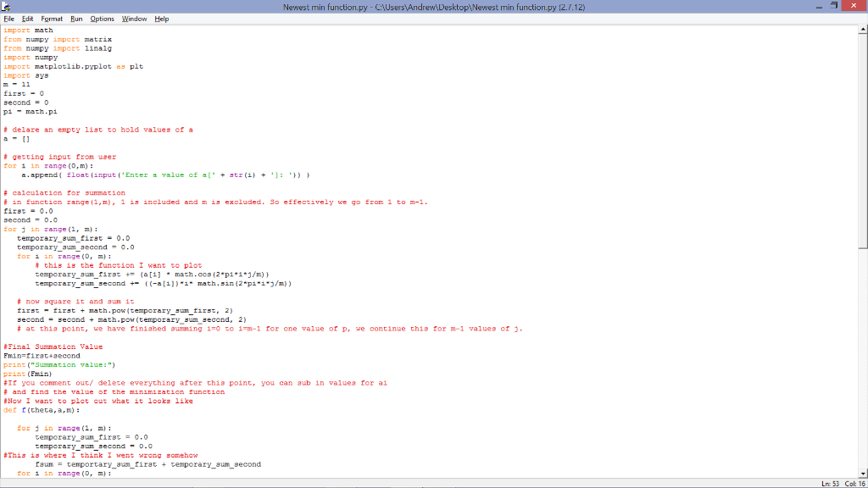Click the scrollbar up arrow

862,27
